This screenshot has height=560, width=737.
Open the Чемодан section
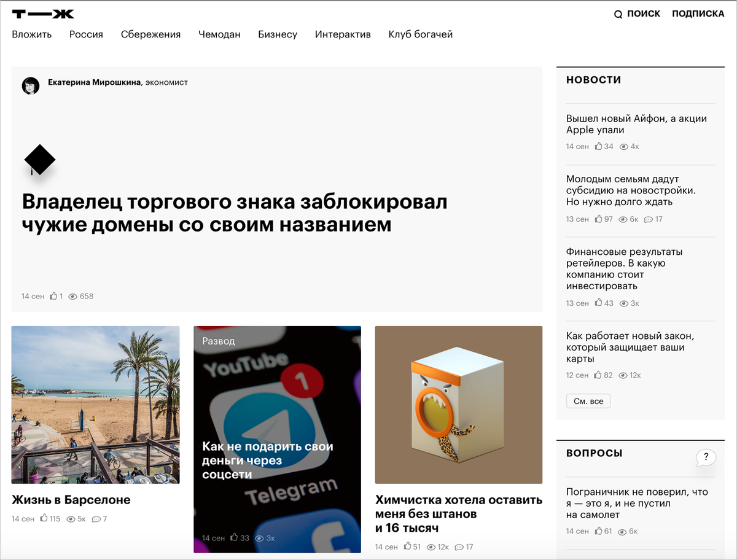[x=219, y=34]
